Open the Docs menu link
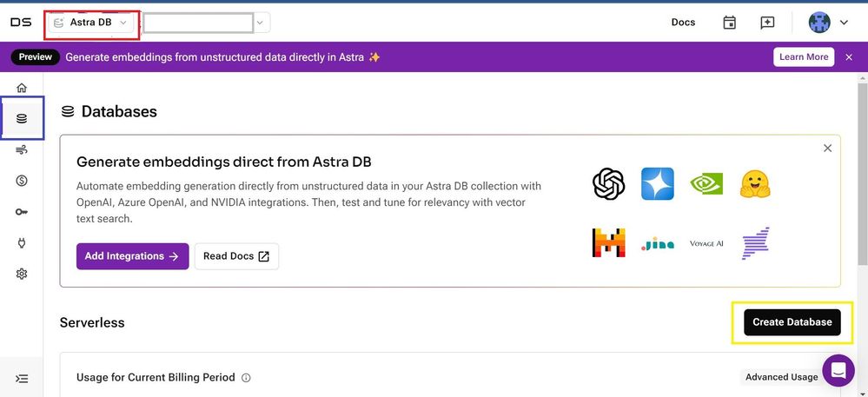 coord(683,23)
